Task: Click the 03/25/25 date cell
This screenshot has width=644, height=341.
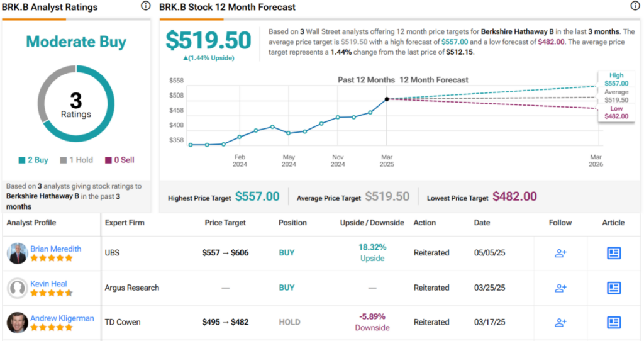Action: click(489, 288)
